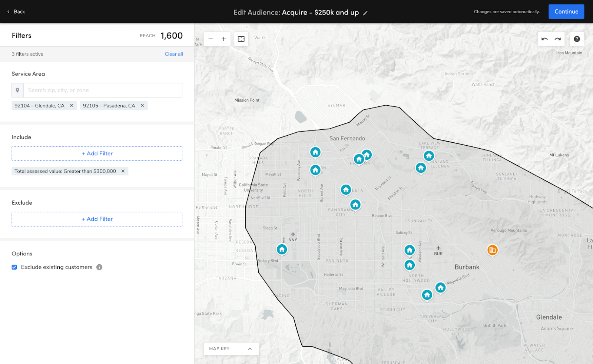
Task: Remove the 92105 – Pasadena, CA tag
Action: 142,106
